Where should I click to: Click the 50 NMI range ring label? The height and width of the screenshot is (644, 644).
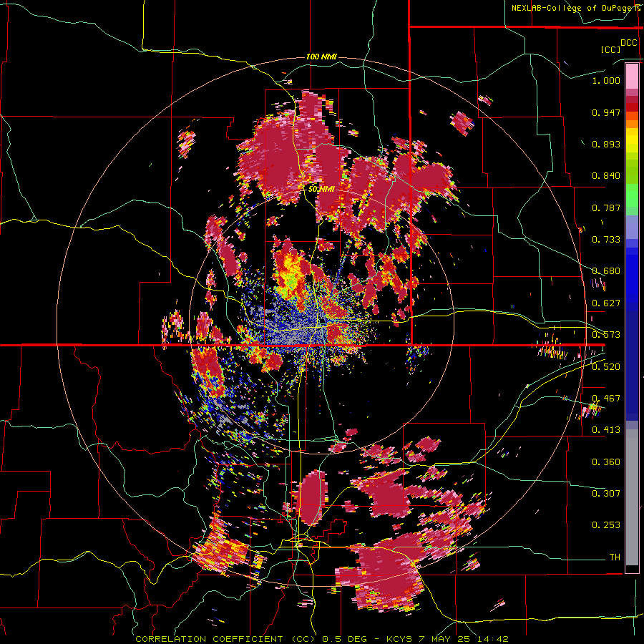tap(321, 190)
